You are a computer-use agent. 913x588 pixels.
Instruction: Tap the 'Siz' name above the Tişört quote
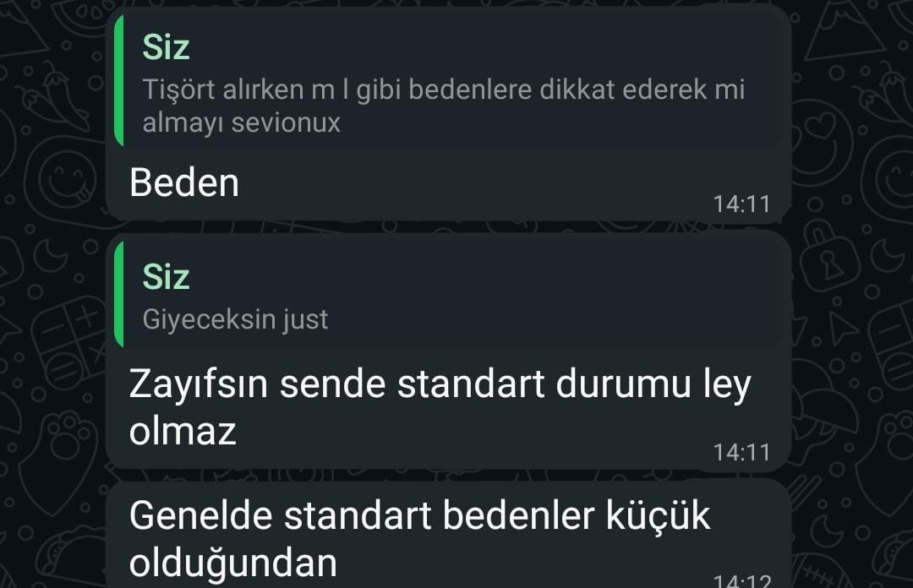166,47
